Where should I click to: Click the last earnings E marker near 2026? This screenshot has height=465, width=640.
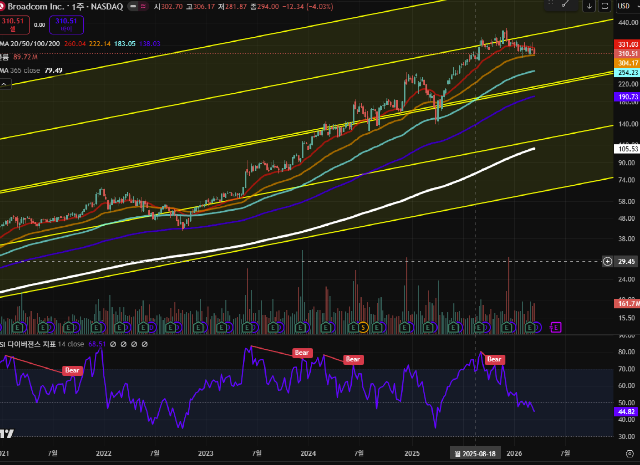click(x=530, y=327)
